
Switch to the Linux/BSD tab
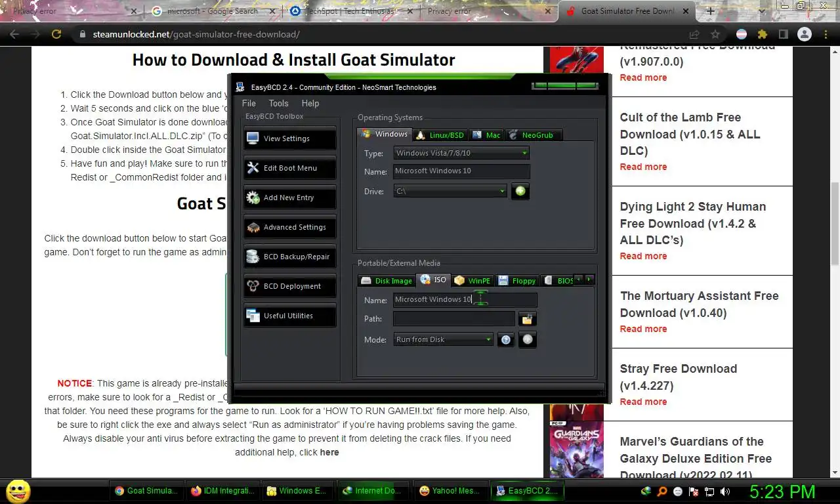click(440, 135)
